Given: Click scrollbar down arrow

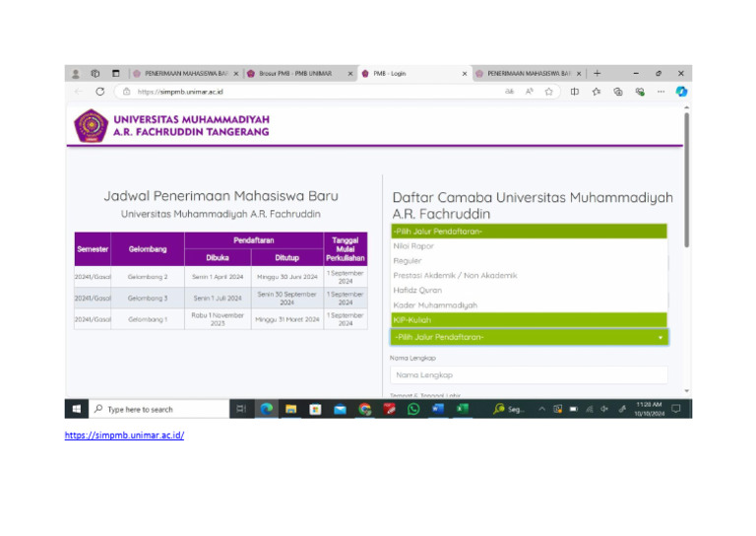Looking at the screenshot, I should coord(686,391).
